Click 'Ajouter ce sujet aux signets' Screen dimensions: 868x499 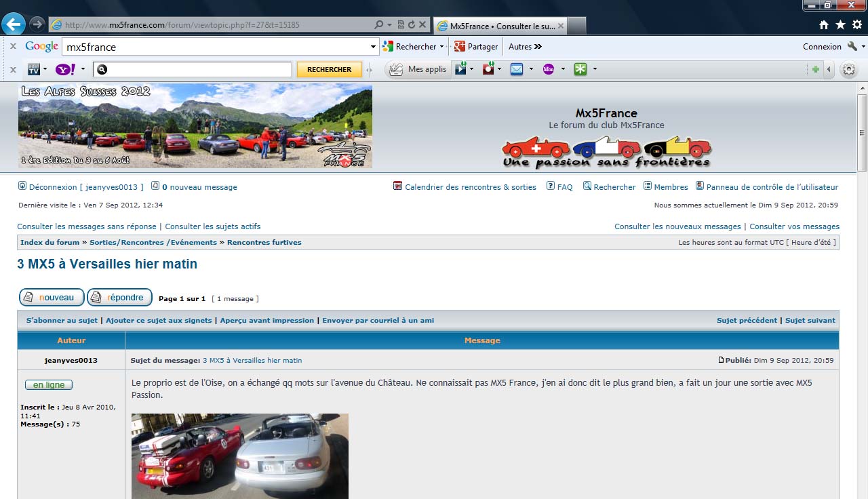coord(159,320)
